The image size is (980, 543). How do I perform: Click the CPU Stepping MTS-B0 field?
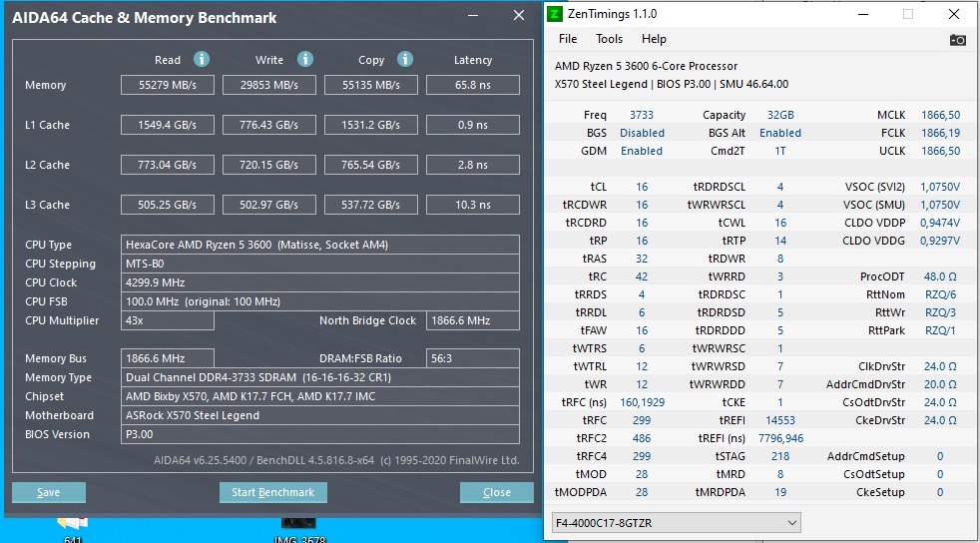point(320,264)
